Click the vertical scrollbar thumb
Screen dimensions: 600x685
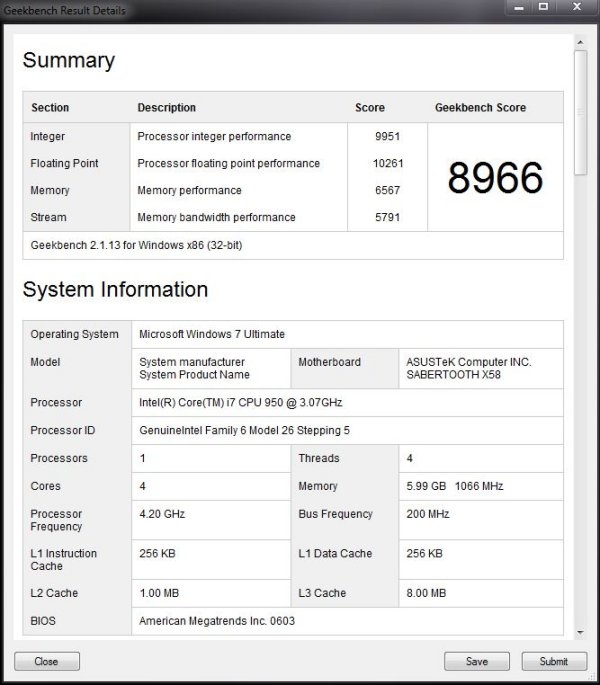pos(580,113)
